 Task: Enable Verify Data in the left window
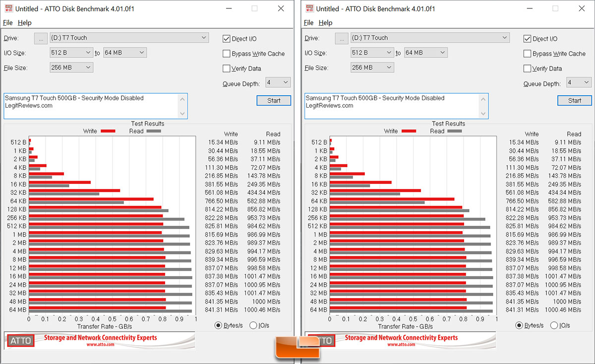click(227, 68)
